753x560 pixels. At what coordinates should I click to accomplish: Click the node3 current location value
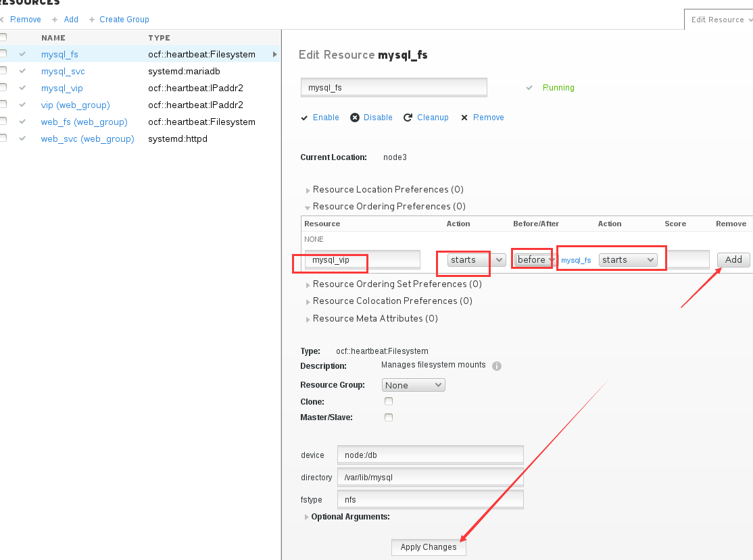(395, 157)
